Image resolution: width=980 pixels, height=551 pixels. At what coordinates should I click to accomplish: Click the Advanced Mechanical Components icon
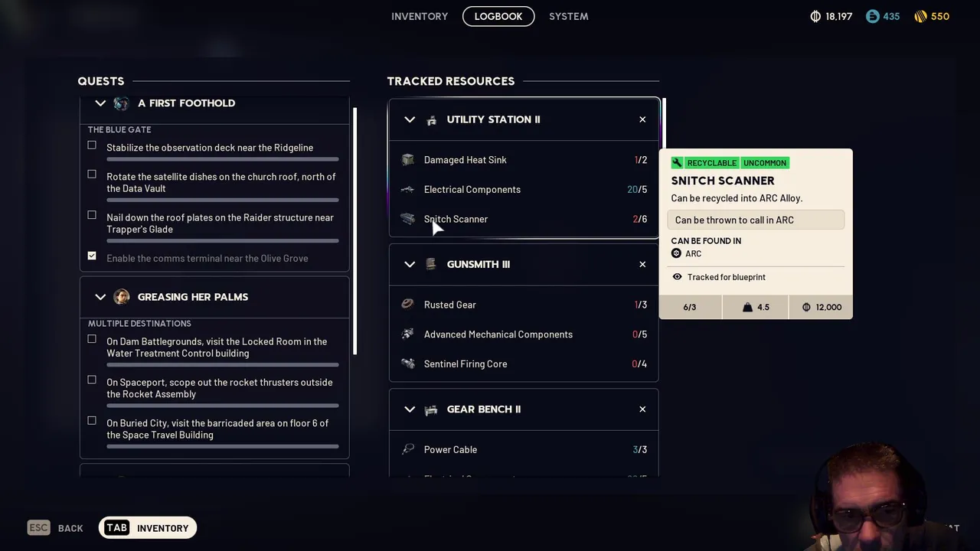407,334
